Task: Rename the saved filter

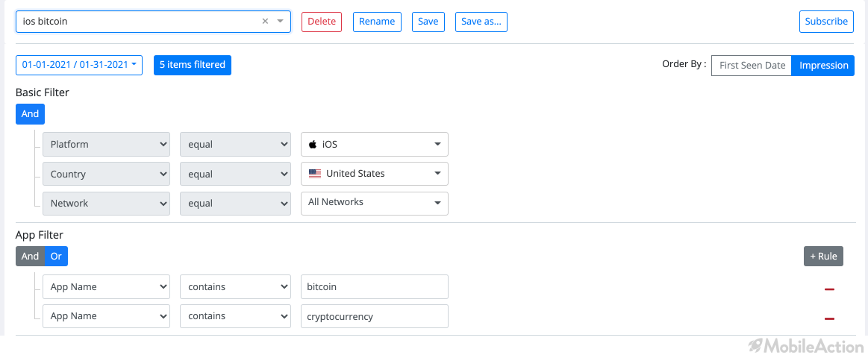Action: (x=377, y=22)
